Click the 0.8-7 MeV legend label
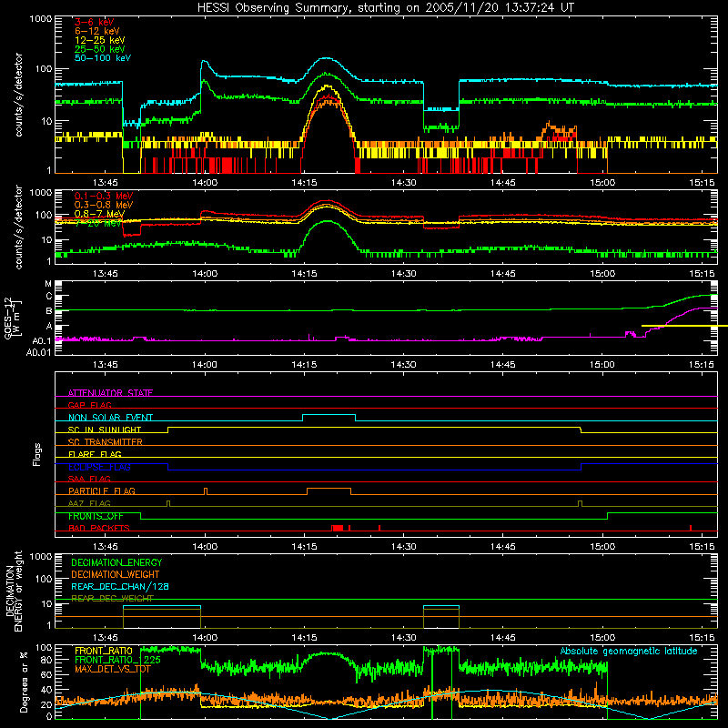The image size is (728, 728). (99, 214)
